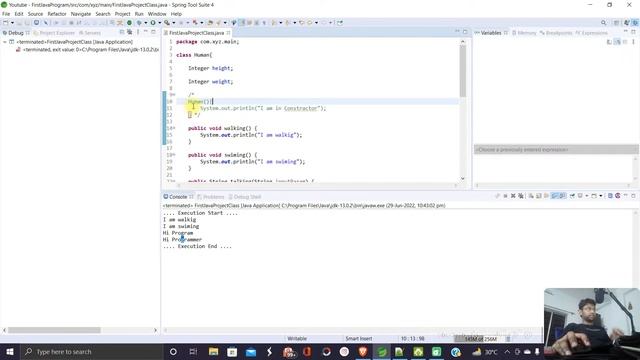Open the Refactor menu

pyautogui.click(x=57, y=14)
